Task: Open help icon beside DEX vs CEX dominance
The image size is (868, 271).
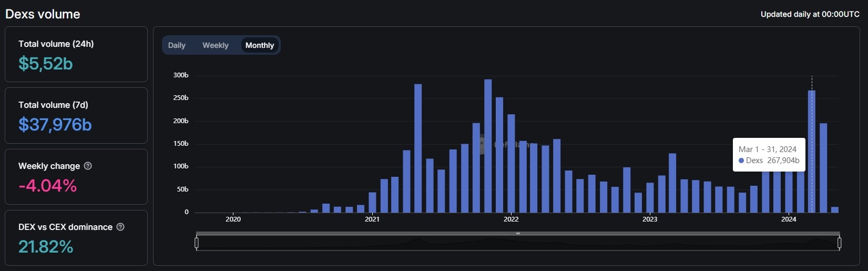Action: coord(120,227)
